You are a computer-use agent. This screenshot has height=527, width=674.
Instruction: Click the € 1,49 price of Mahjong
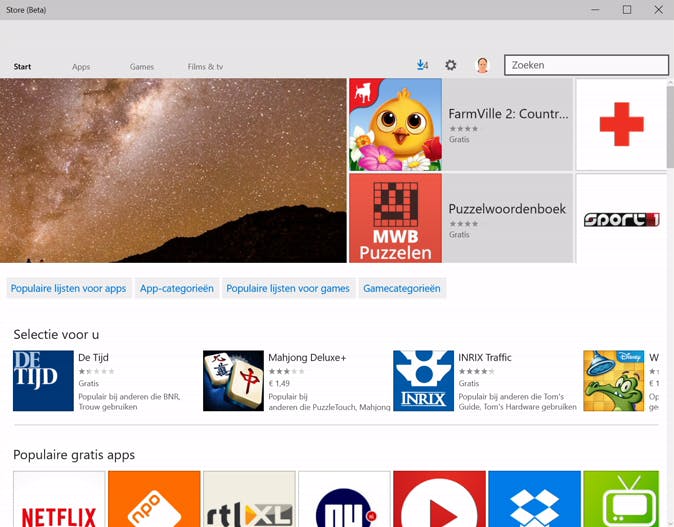tap(279, 383)
